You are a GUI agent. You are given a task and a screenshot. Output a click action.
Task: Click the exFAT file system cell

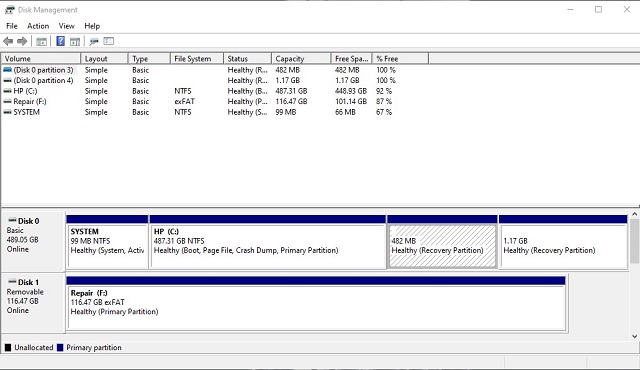click(x=184, y=102)
